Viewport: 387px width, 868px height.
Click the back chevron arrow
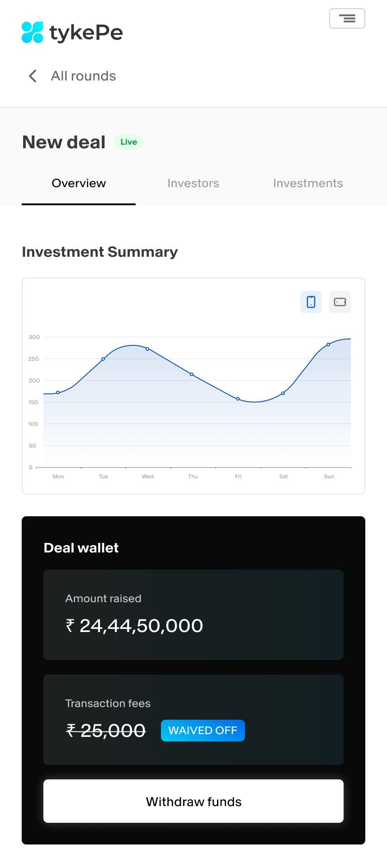(33, 76)
